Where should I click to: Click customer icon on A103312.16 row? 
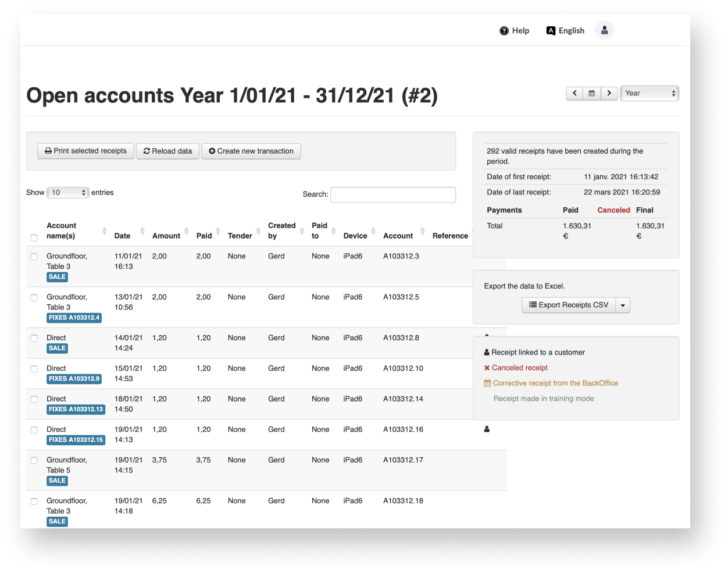pos(487,429)
